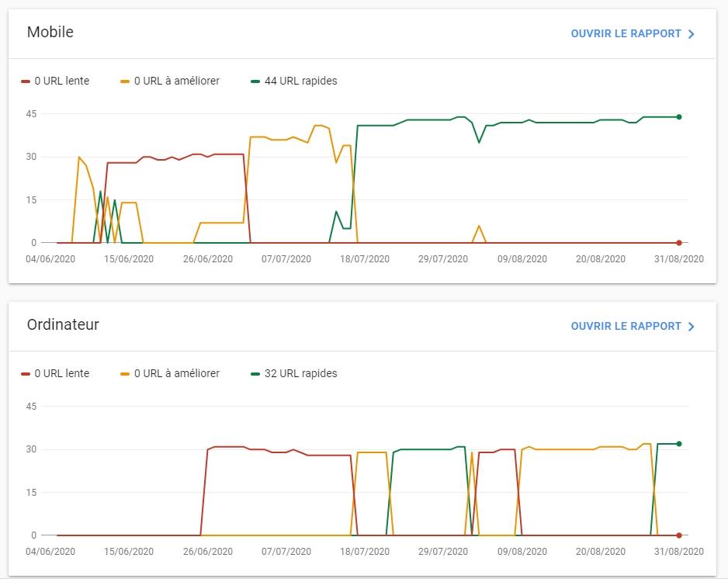Image resolution: width=728 pixels, height=582 pixels.
Task: Click the 30 y-axis label on the Ordinateur chart
Action: click(x=32, y=449)
